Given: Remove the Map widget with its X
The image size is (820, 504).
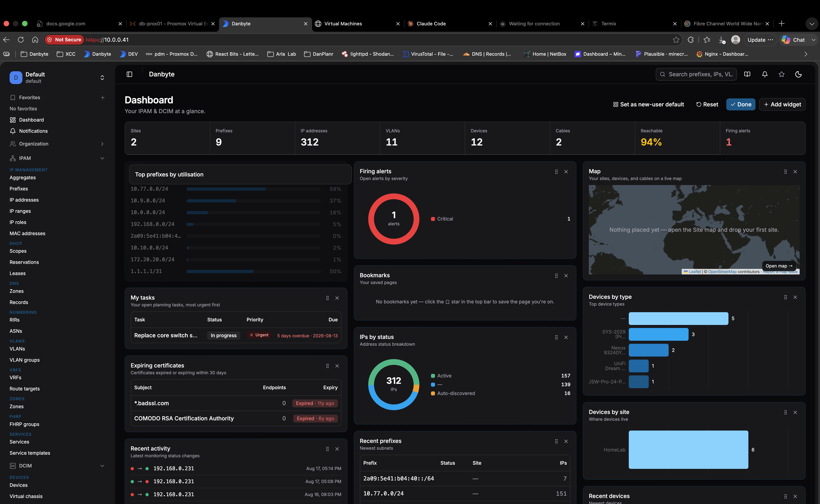Looking at the screenshot, I should tap(795, 172).
